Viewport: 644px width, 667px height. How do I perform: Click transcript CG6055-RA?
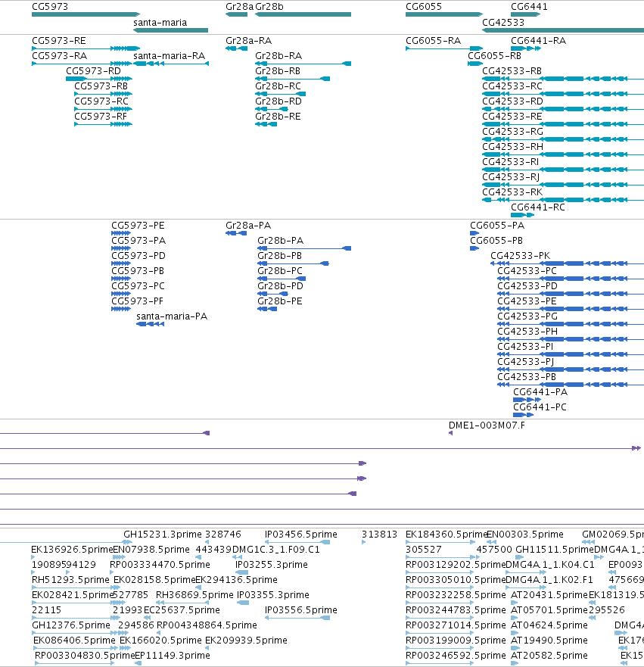pos(444,48)
